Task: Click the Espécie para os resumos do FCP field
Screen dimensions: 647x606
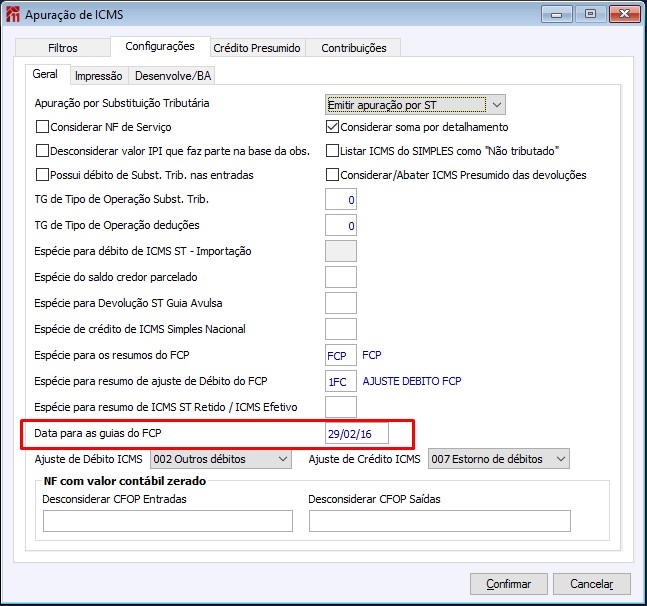Action: 341,355
